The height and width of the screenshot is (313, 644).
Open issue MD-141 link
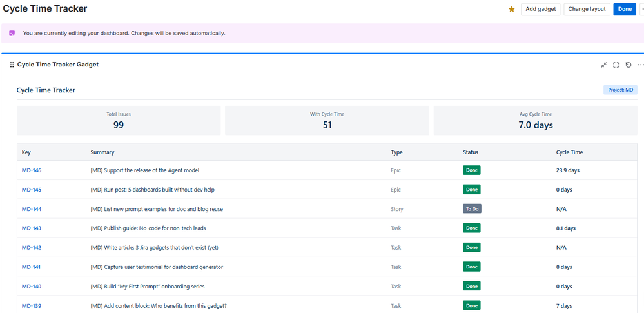click(32, 267)
